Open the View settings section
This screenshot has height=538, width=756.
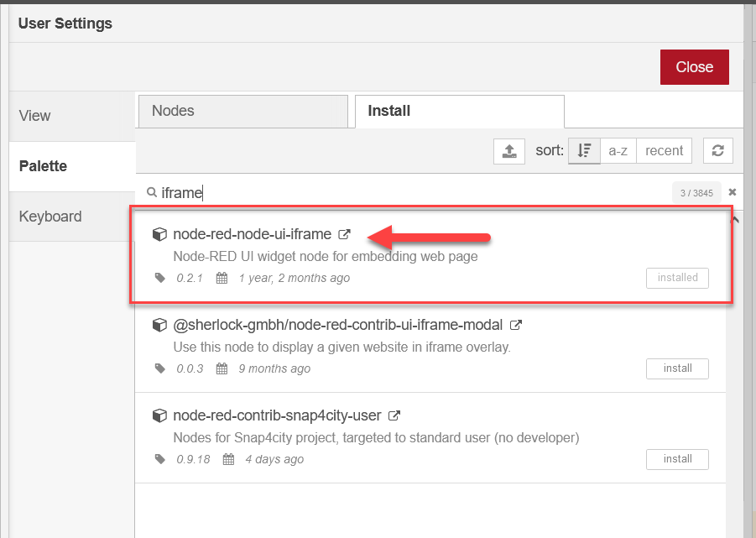click(72, 116)
